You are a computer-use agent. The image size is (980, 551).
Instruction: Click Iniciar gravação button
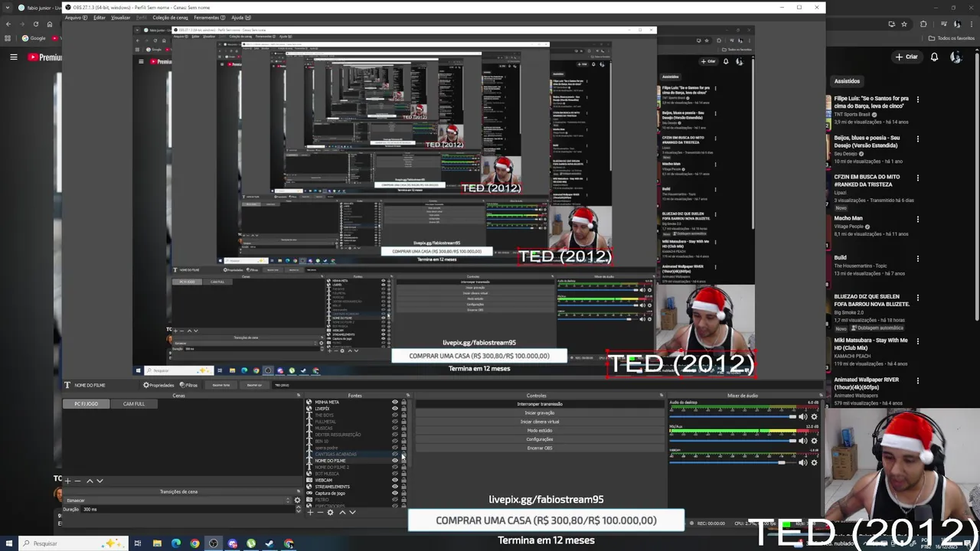coord(539,412)
